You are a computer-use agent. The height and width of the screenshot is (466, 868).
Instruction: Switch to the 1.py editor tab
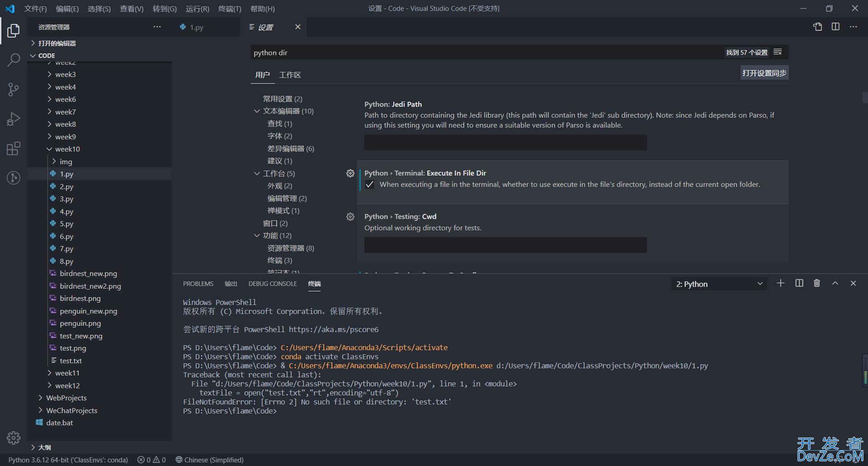pos(196,27)
